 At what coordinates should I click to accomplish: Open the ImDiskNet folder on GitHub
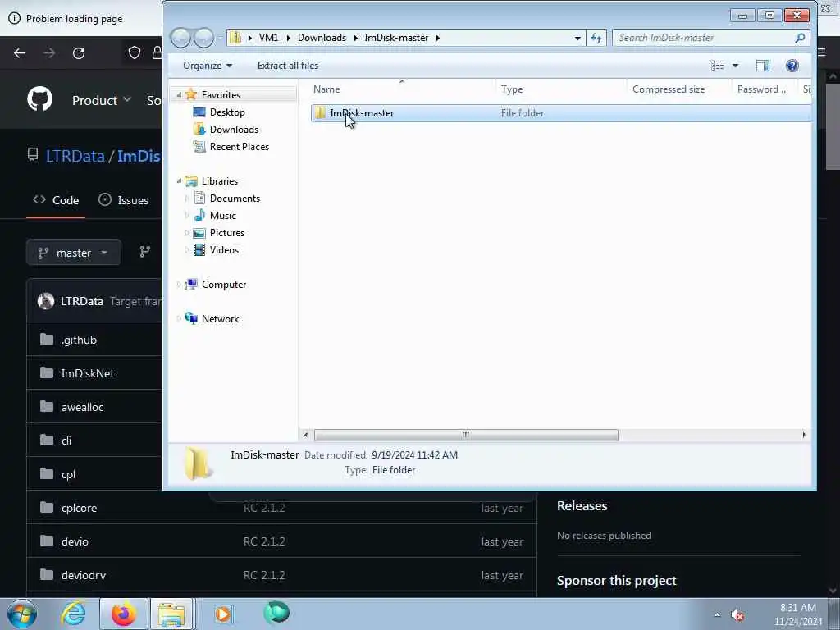(x=87, y=373)
